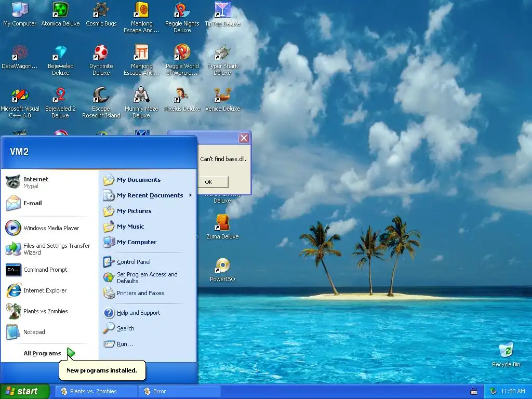Open Zuma Deluxe desktop shortcut
Screen dimensions: 532x399
click(222, 227)
